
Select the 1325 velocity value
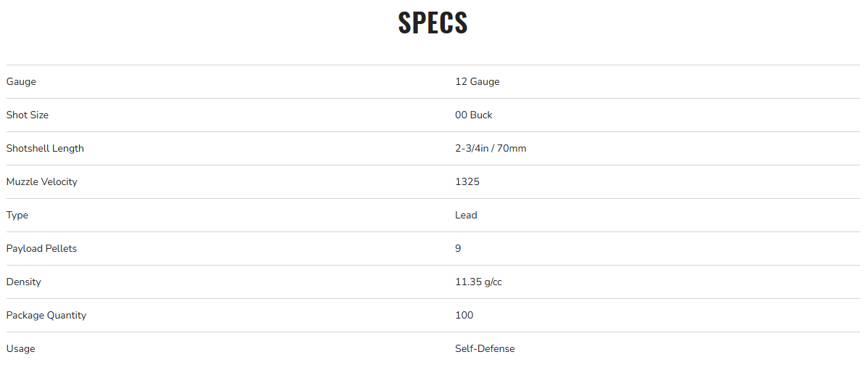467,182
